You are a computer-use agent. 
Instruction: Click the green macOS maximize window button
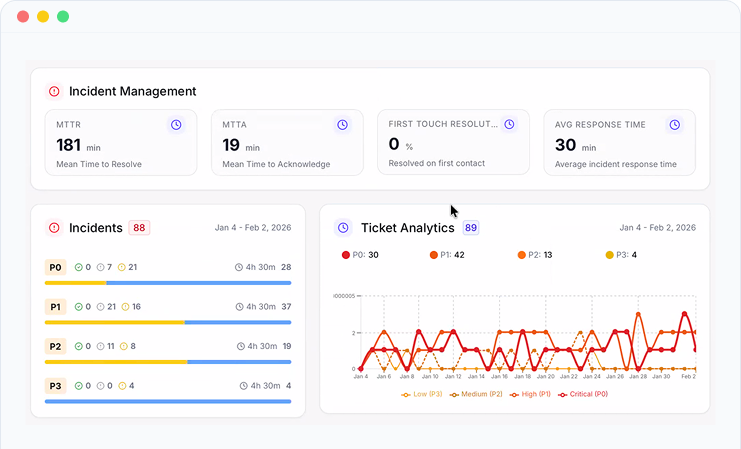coord(63,16)
